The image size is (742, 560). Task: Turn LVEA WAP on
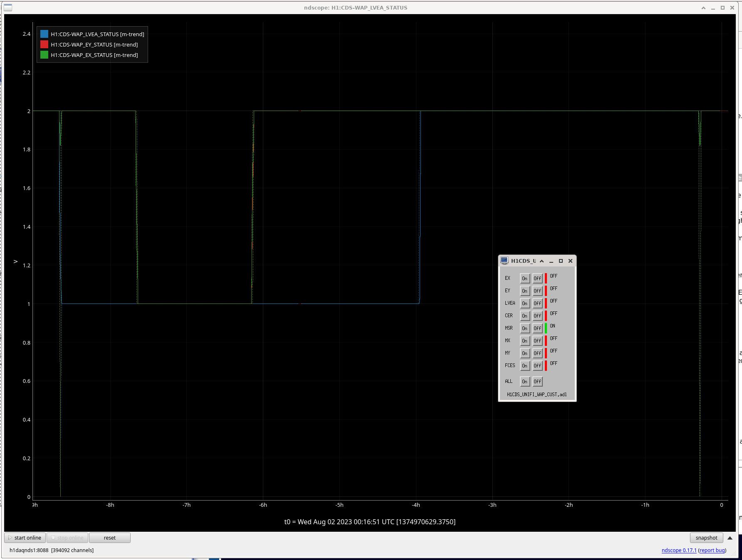tap(525, 303)
